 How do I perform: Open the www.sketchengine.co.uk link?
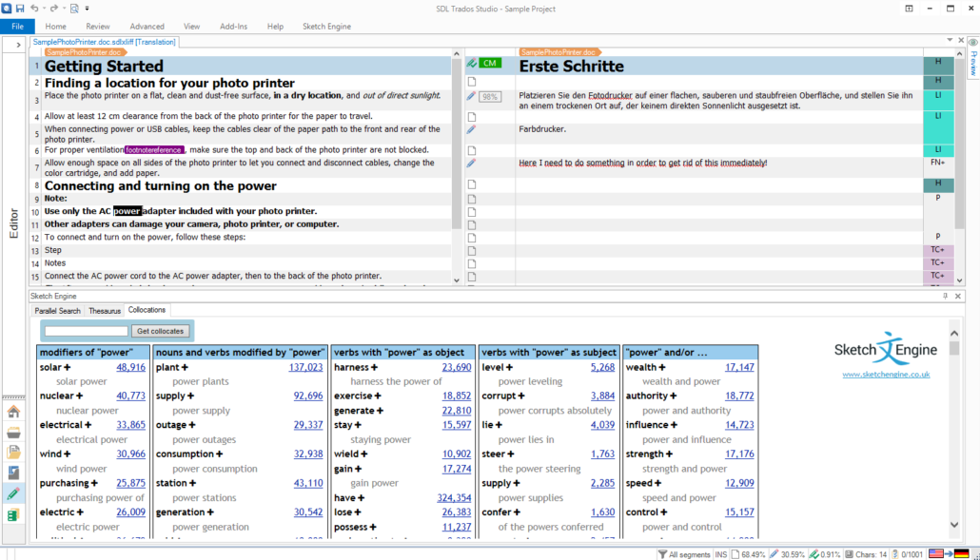tap(886, 375)
